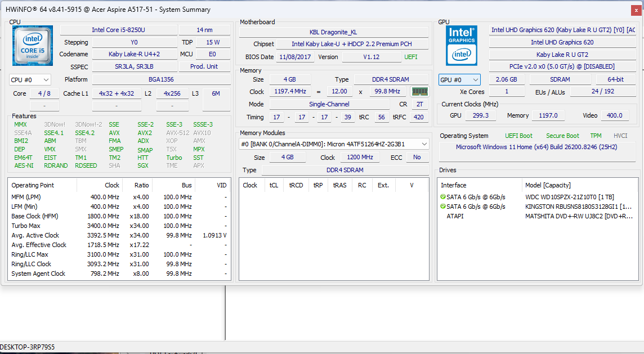Click the tCL column header
644x354 pixels.
point(274,185)
